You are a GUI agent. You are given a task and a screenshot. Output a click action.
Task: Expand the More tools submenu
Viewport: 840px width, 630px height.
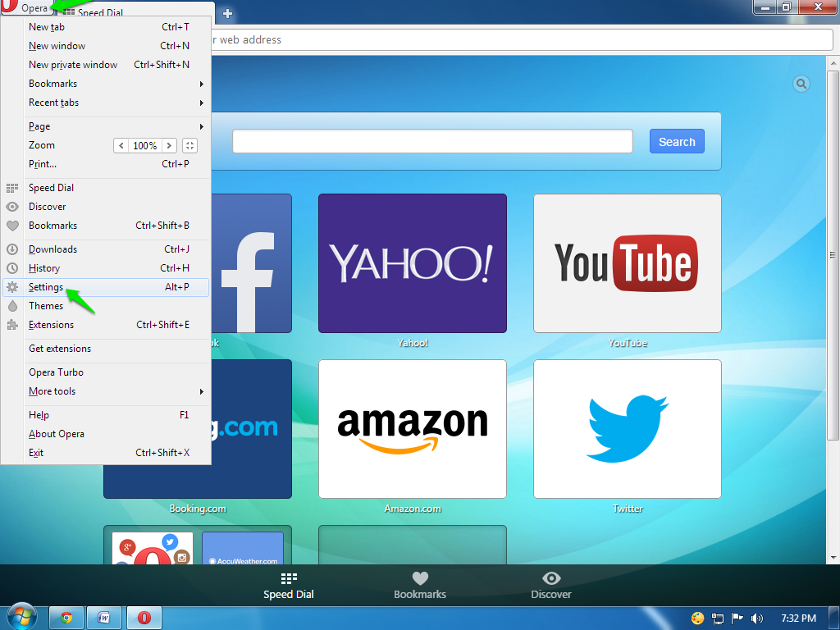(106, 391)
